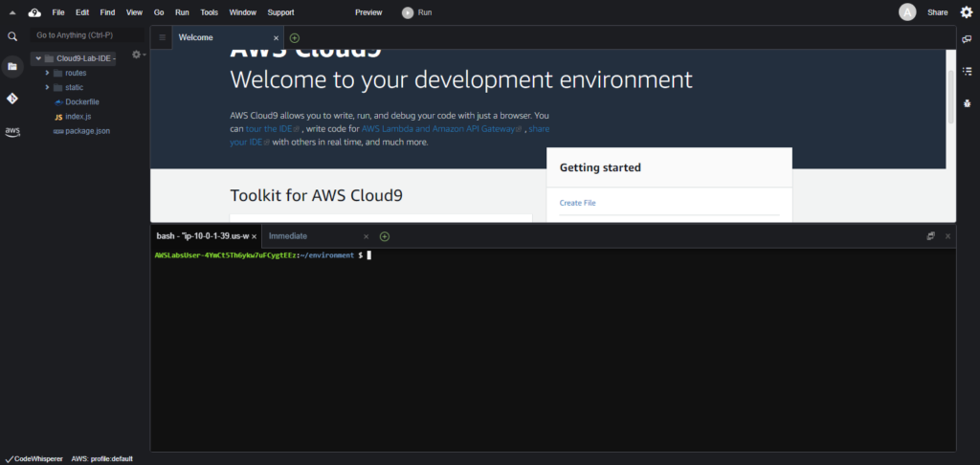Viewport: 980px width, 465px height.
Task: Select the Dockerfile in the file tree
Action: (82, 101)
